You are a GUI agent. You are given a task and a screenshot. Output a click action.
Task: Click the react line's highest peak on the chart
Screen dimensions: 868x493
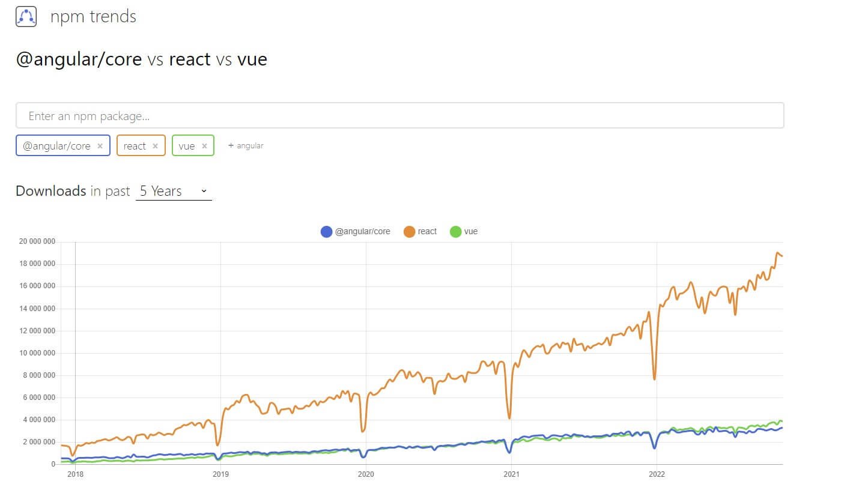click(x=777, y=253)
